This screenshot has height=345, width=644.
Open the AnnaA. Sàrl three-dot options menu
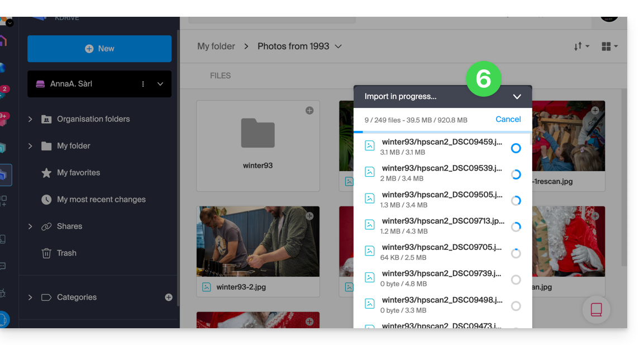[143, 84]
